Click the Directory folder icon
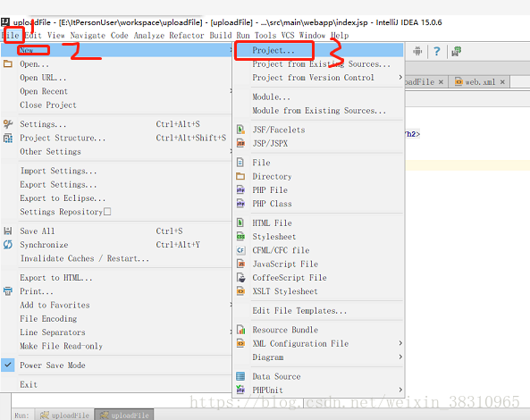Screen dimensions: 530x420 click(240, 176)
